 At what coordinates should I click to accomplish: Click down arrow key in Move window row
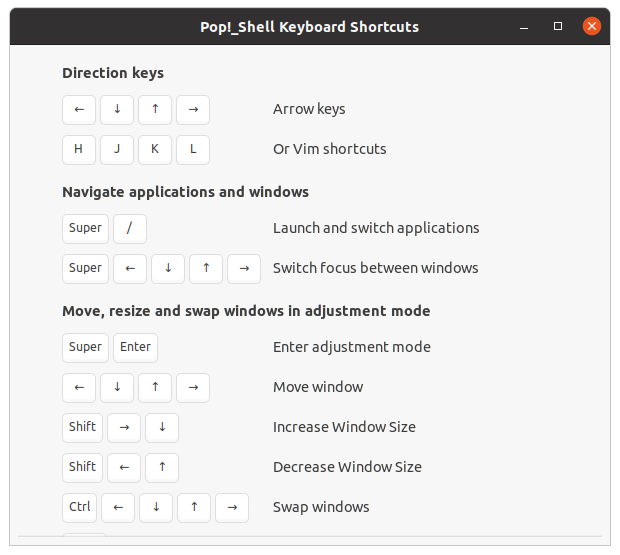point(117,387)
